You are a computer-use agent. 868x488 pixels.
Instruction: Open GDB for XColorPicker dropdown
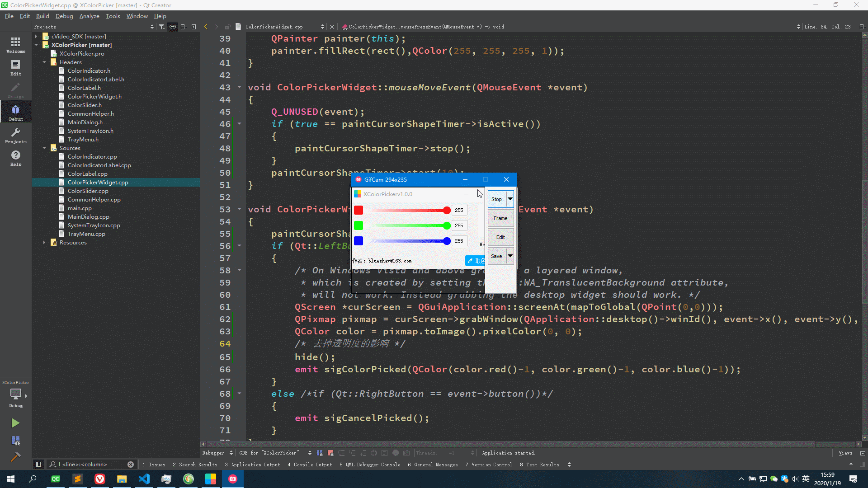275,453
